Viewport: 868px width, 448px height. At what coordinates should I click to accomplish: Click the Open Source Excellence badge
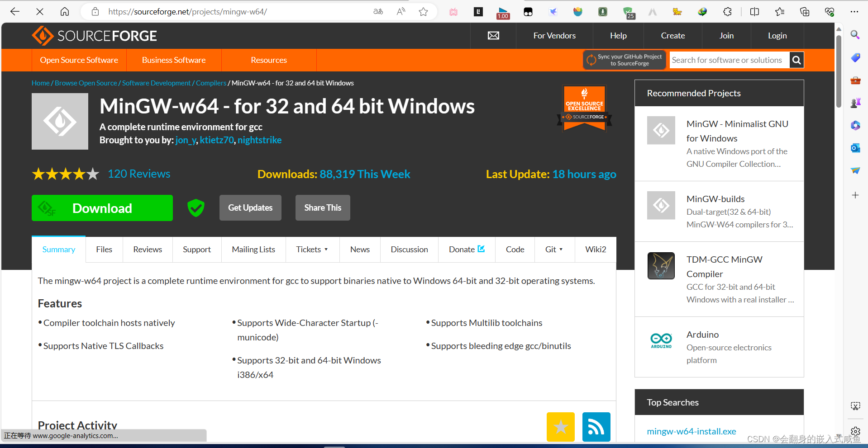(x=584, y=108)
